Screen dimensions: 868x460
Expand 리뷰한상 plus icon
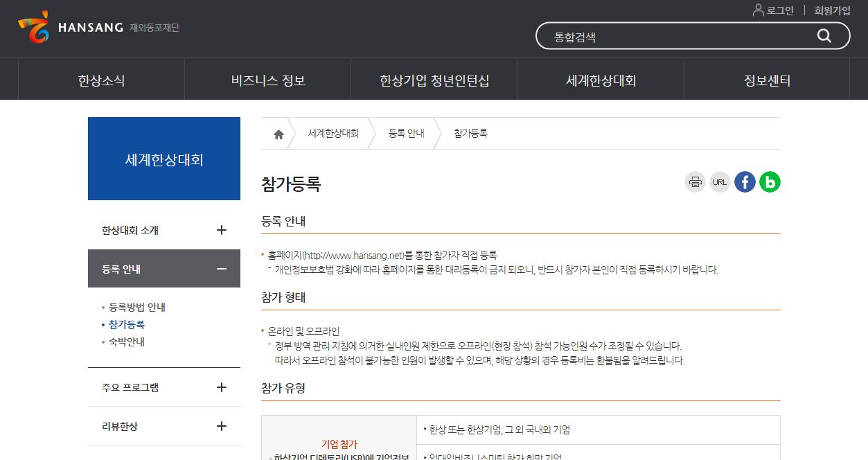(222, 426)
